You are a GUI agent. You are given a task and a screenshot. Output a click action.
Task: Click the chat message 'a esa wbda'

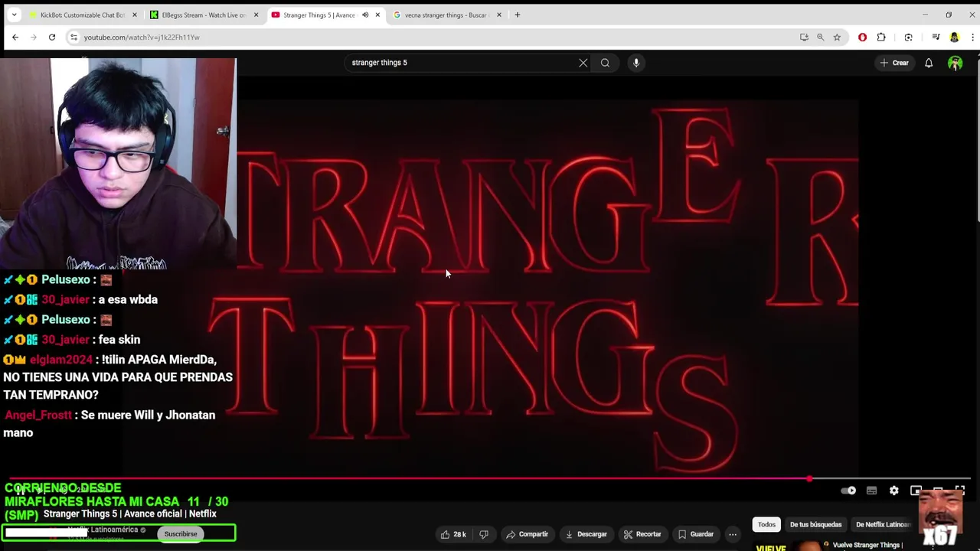coord(128,300)
